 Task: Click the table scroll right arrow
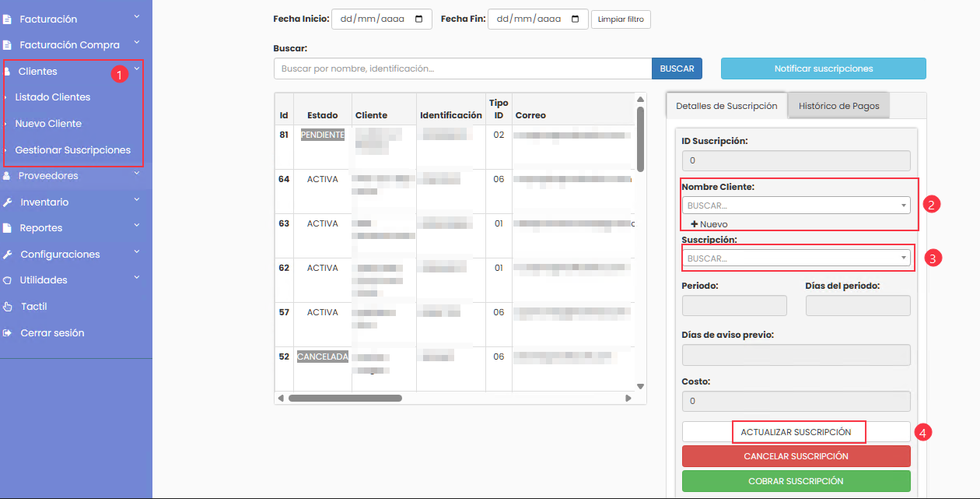pyautogui.click(x=628, y=398)
